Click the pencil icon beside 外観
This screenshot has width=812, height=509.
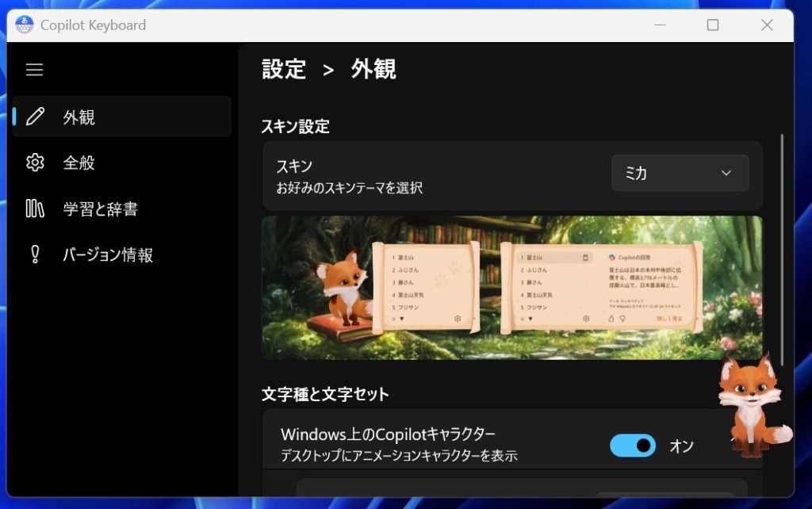(x=35, y=117)
